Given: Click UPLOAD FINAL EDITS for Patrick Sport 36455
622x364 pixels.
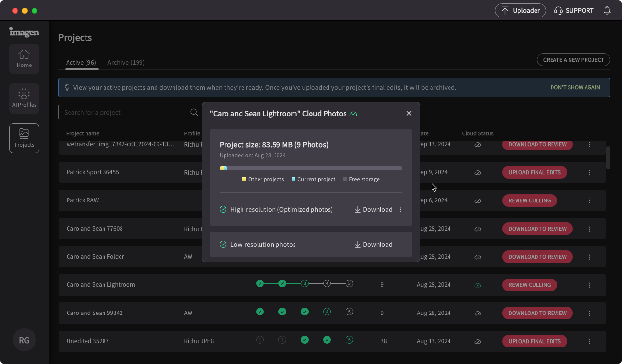Looking at the screenshot, I should pos(535,172).
